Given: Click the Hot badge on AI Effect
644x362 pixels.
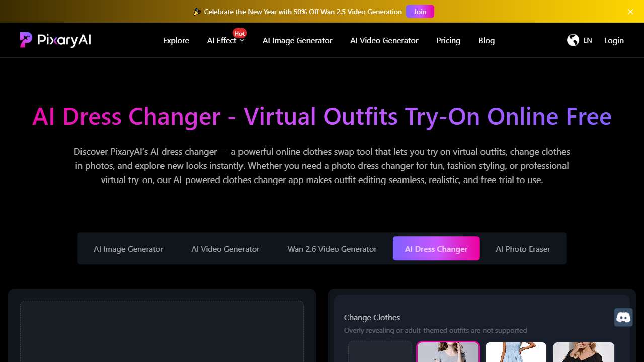Looking at the screenshot, I should coord(239,34).
